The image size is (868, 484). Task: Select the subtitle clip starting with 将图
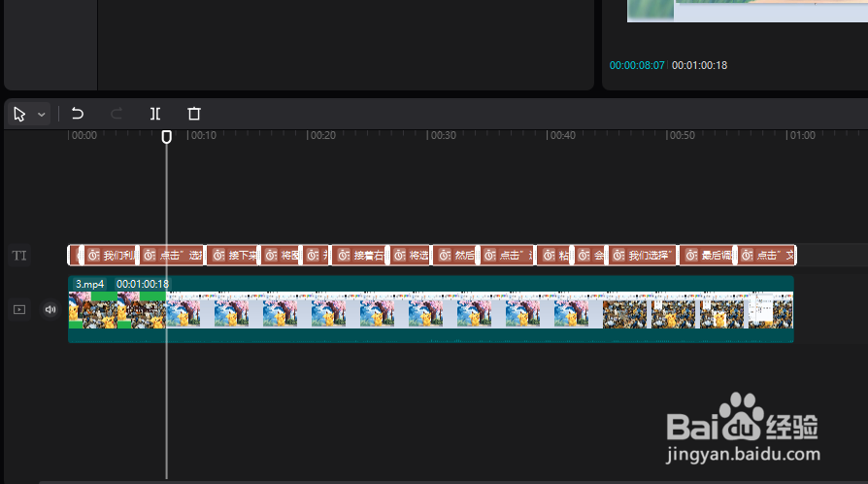pos(282,255)
